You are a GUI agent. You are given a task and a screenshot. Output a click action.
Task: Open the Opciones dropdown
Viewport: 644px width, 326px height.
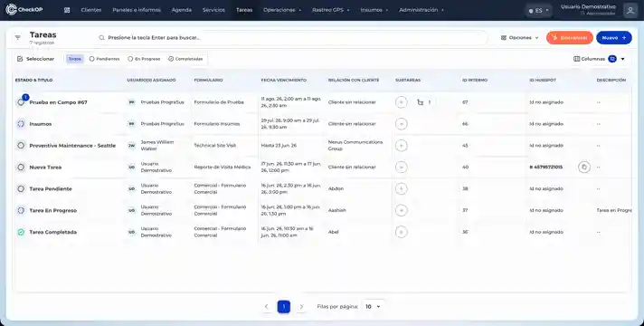pos(519,38)
